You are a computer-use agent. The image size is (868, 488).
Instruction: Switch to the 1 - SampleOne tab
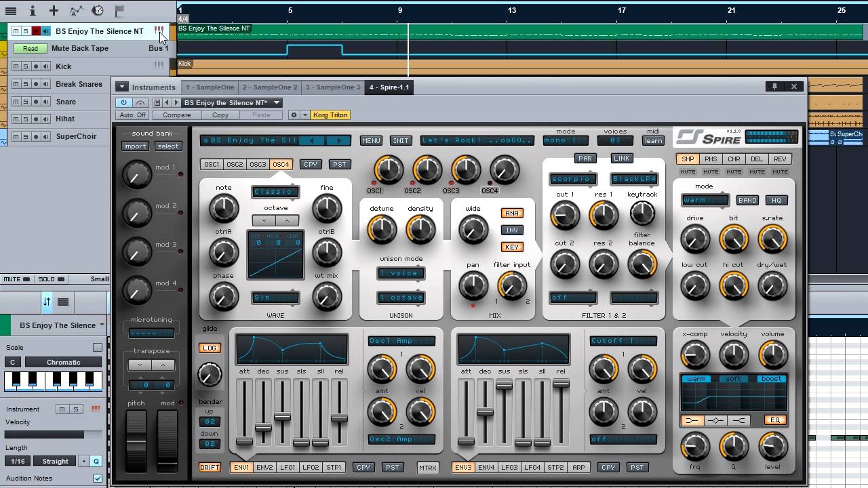click(210, 87)
